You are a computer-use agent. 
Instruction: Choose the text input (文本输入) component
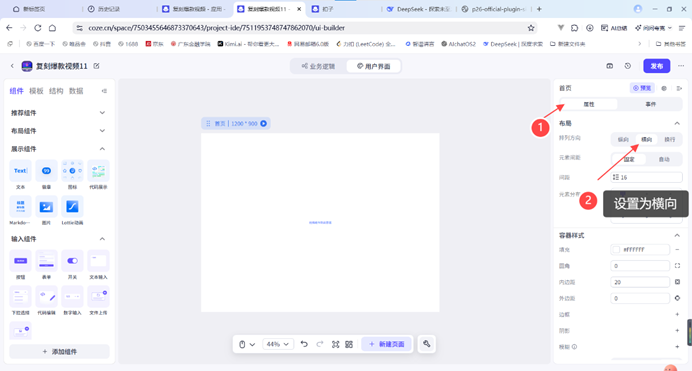click(x=98, y=261)
